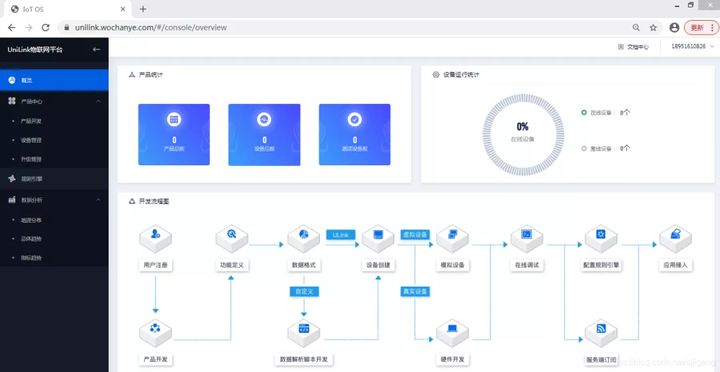Select the 功能定义 flowchart cube icon
The height and width of the screenshot is (372, 720).
(x=231, y=238)
